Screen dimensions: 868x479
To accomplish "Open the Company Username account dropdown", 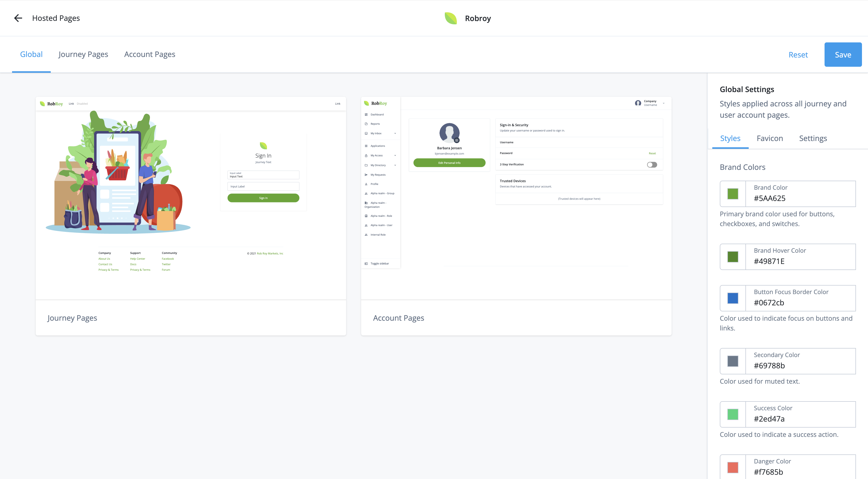I will click(x=650, y=103).
